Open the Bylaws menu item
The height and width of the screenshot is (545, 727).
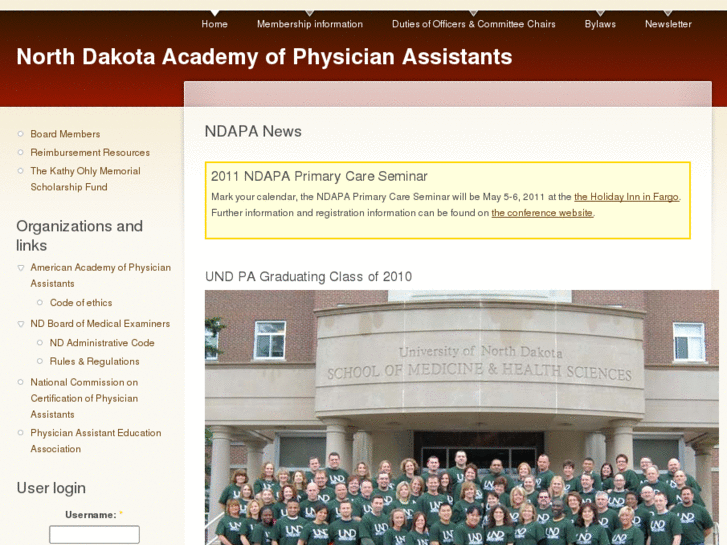[x=600, y=24]
